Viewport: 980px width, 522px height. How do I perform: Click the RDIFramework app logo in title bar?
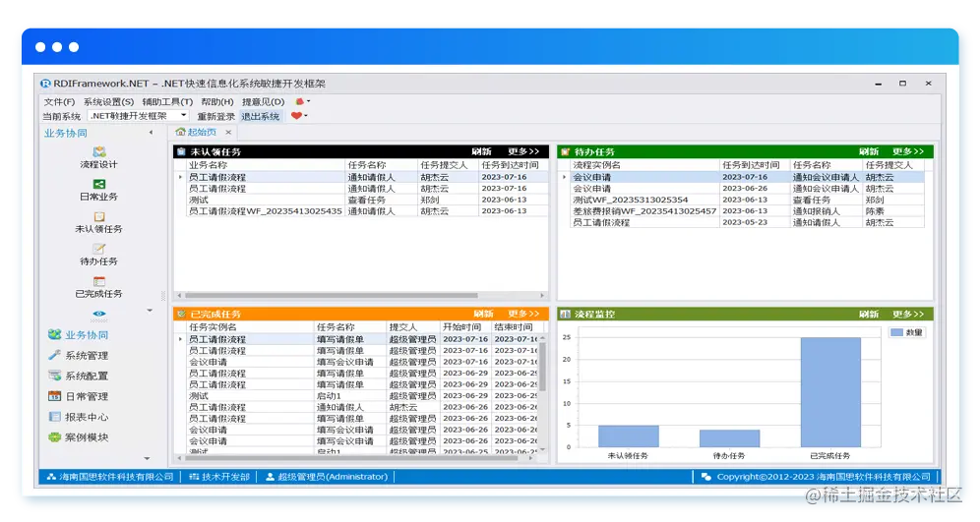pos(45,83)
